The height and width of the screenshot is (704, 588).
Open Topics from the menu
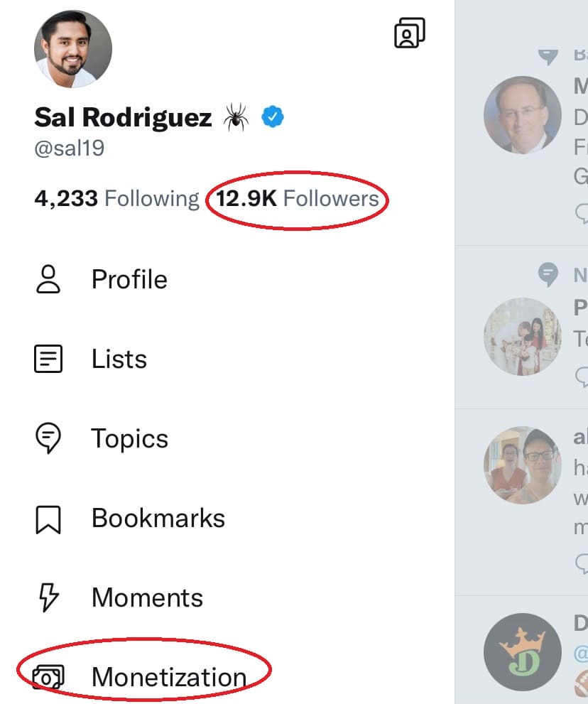coord(129,439)
